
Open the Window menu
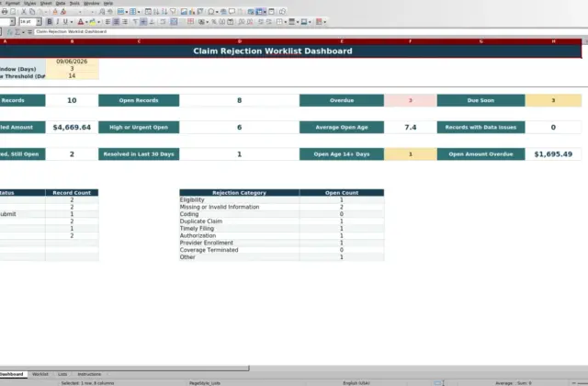(92, 3)
